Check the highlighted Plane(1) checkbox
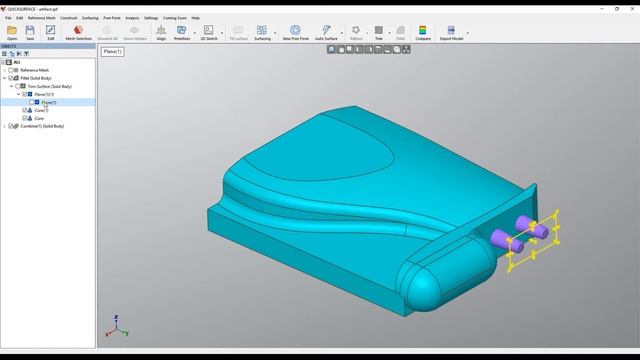This screenshot has height=360, width=640. click(31, 102)
